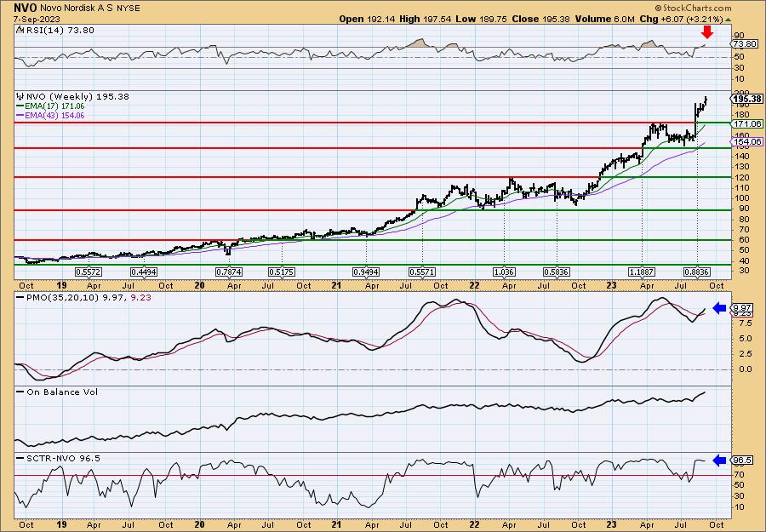766x532 pixels.
Task: Click the RSI(14) 73.80 indicator label
Action: click(x=59, y=31)
